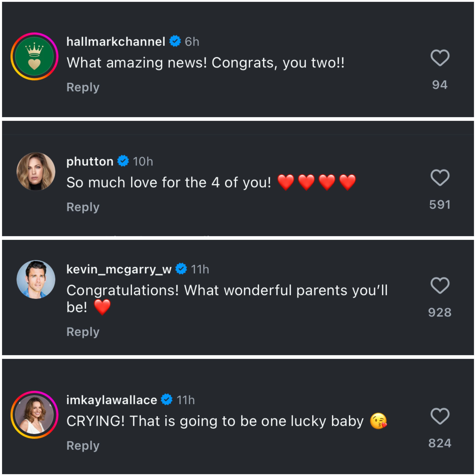Viewport: 476px width, 476px height.
Task: View hallmarkchannel's story from crown avatar
Action: [x=34, y=56]
